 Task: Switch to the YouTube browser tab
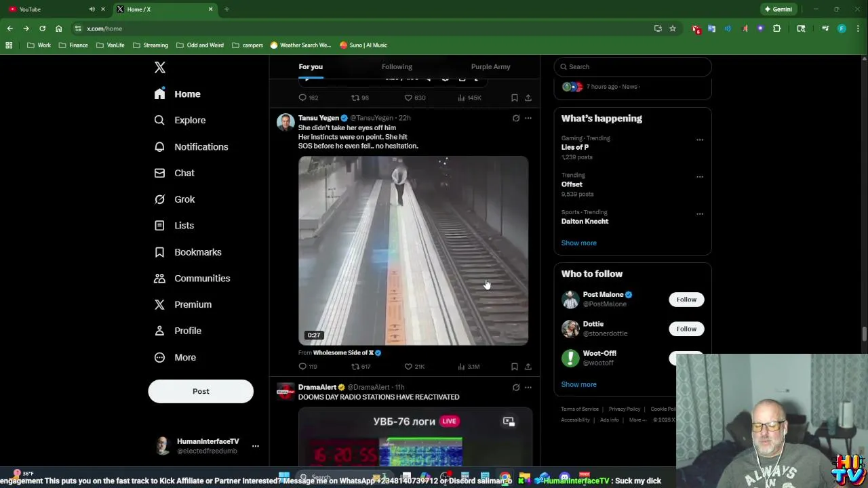(54, 9)
